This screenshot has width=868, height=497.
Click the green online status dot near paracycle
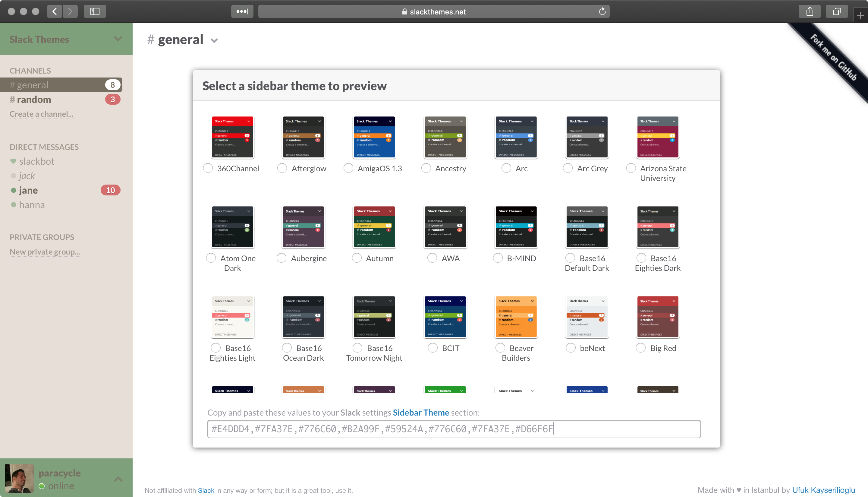click(42, 486)
